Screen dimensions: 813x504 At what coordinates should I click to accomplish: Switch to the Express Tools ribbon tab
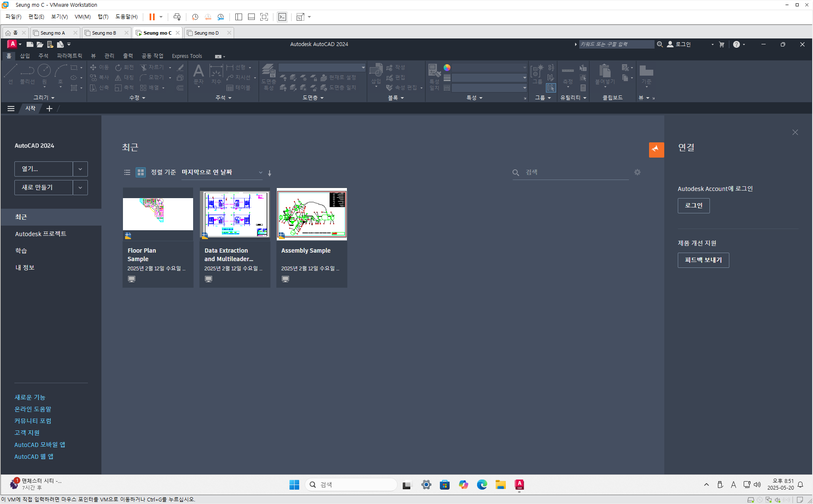point(187,56)
